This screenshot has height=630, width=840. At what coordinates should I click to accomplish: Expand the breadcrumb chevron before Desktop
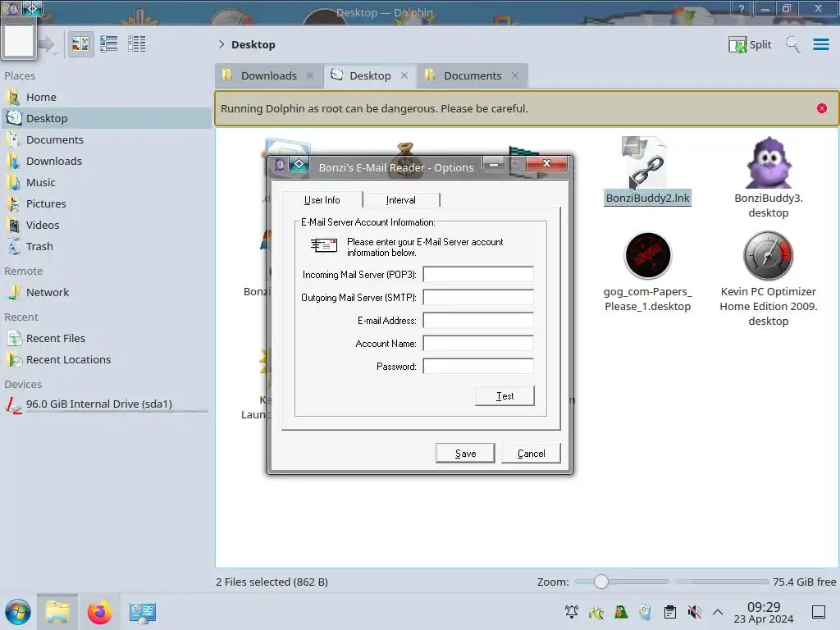point(221,44)
